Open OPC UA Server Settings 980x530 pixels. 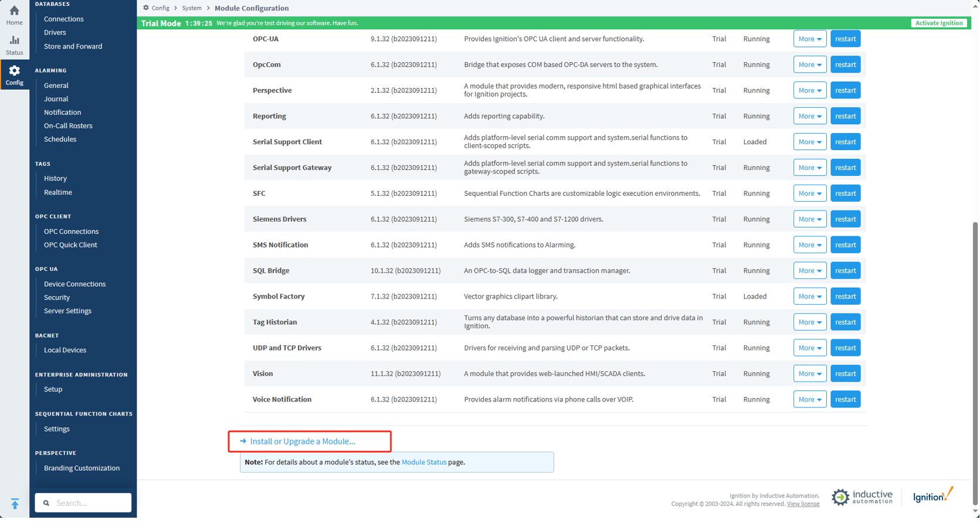68,311
